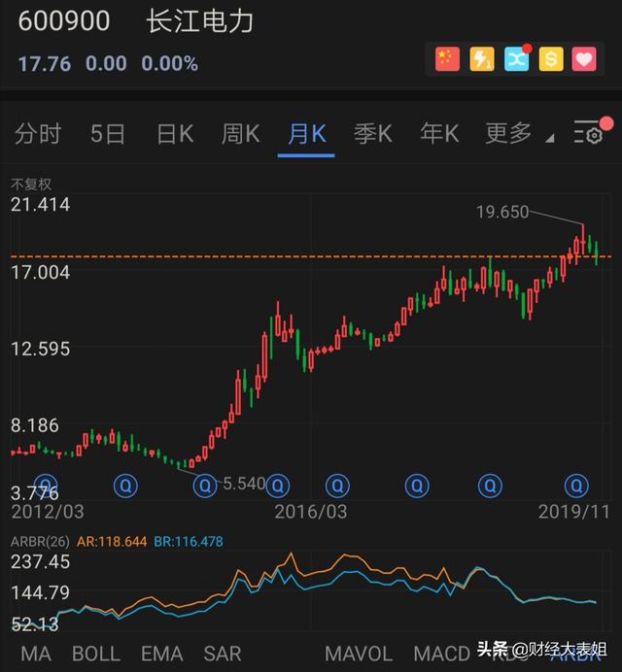
Task: Tap the last Q marker near 2019/11
Action: [x=577, y=485]
